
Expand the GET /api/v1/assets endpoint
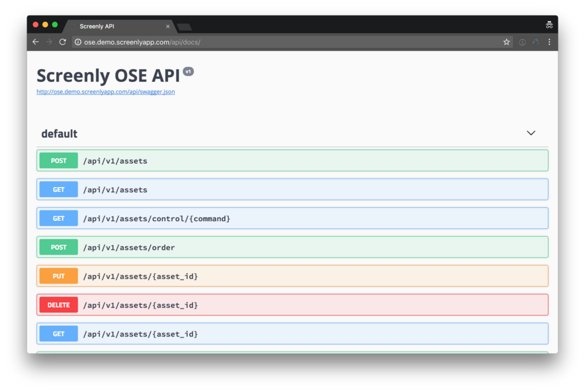(x=292, y=189)
